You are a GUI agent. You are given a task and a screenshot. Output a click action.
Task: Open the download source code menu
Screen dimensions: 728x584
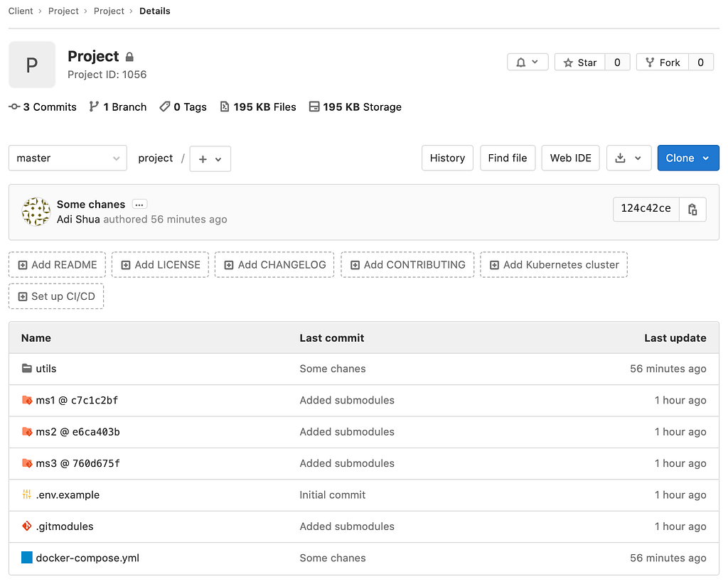628,158
